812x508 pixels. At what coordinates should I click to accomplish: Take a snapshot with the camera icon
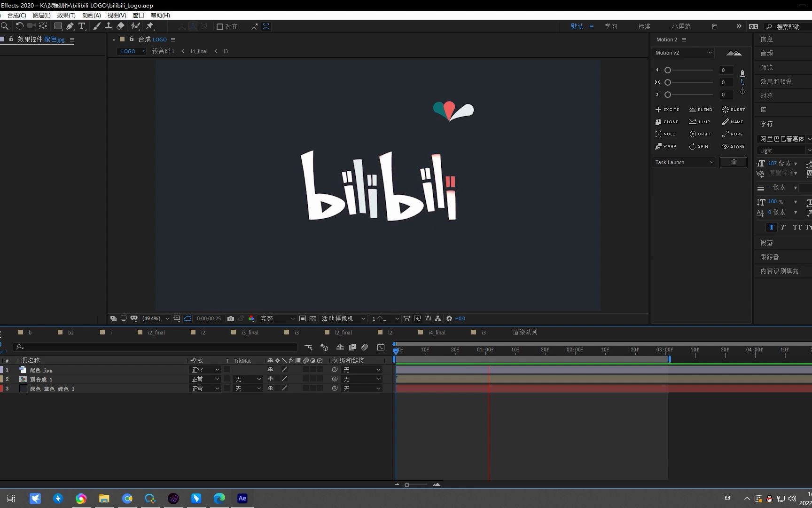231,318
